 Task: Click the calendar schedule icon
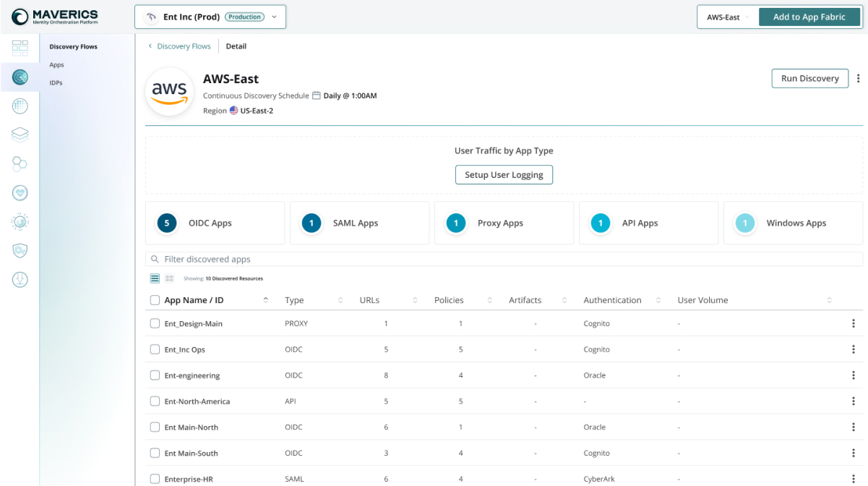tap(316, 95)
